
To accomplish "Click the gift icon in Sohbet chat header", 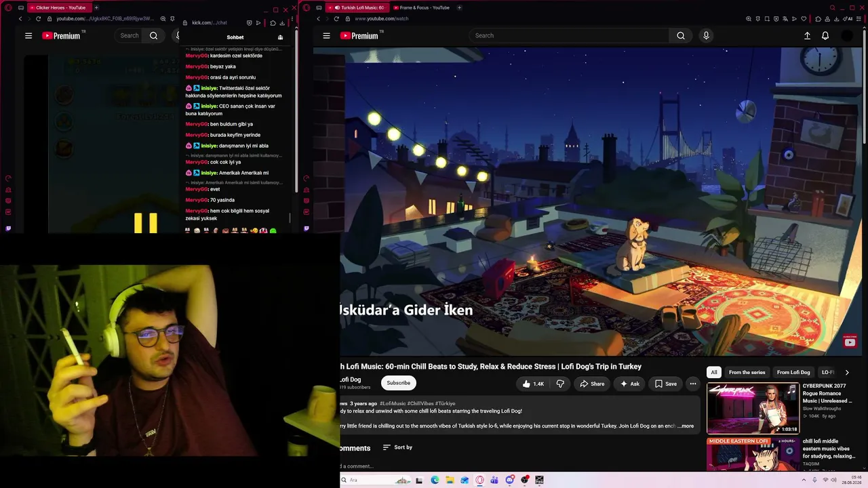I will 280,37.
